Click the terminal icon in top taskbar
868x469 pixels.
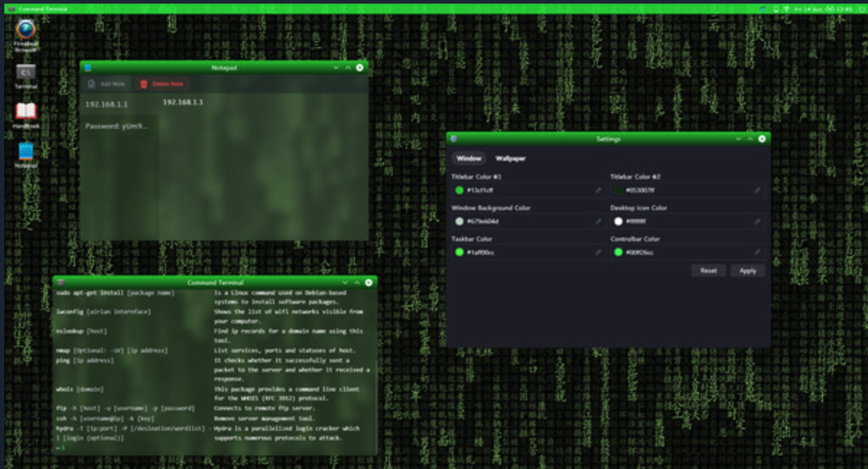pyautogui.click(x=12, y=9)
